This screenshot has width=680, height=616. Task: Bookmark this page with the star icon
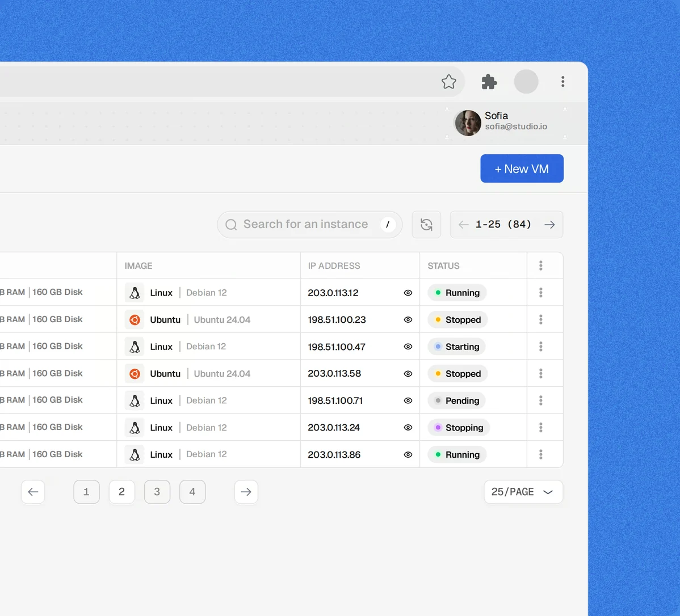449,82
